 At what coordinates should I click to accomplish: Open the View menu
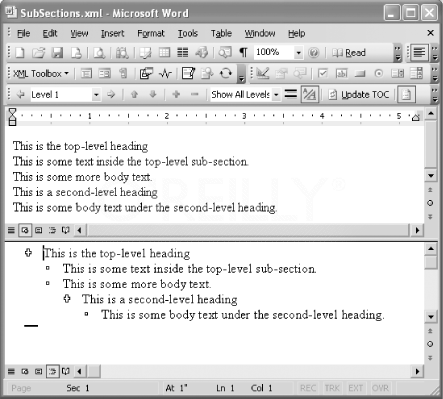[79, 33]
